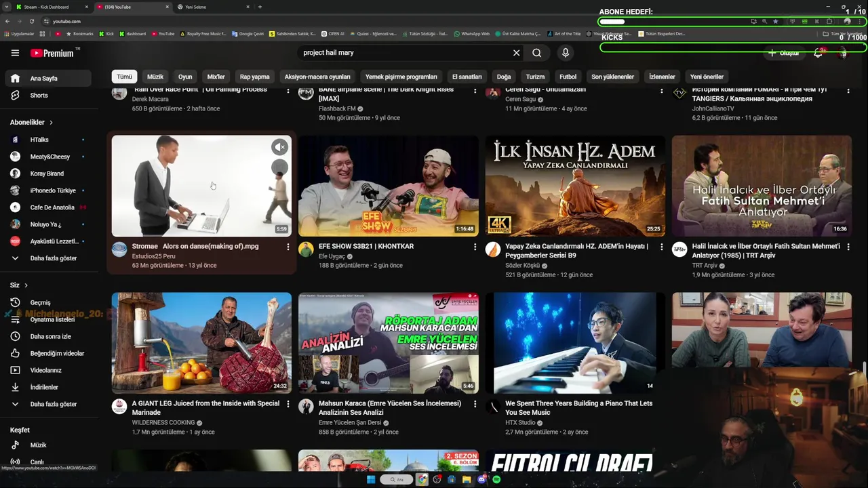This screenshot has height=488, width=868.
Task: Expand subscriptions with the first Daha fazla göster
Action: (x=47, y=258)
